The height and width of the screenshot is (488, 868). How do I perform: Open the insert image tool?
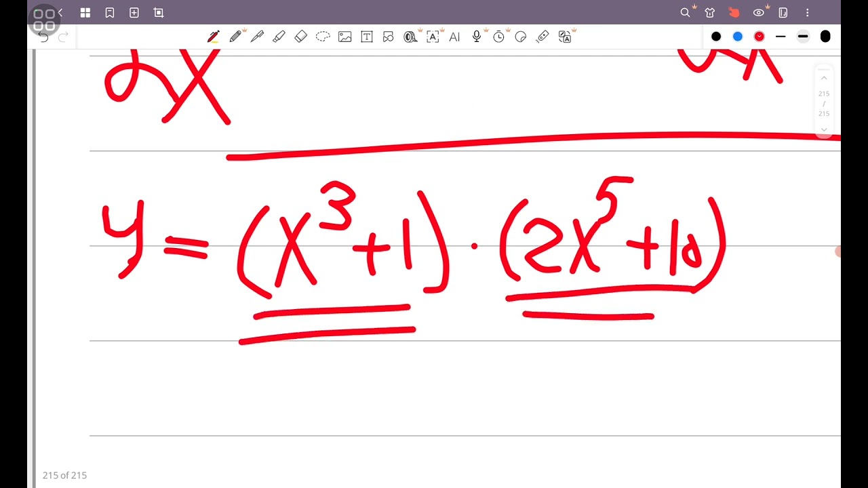pos(345,37)
